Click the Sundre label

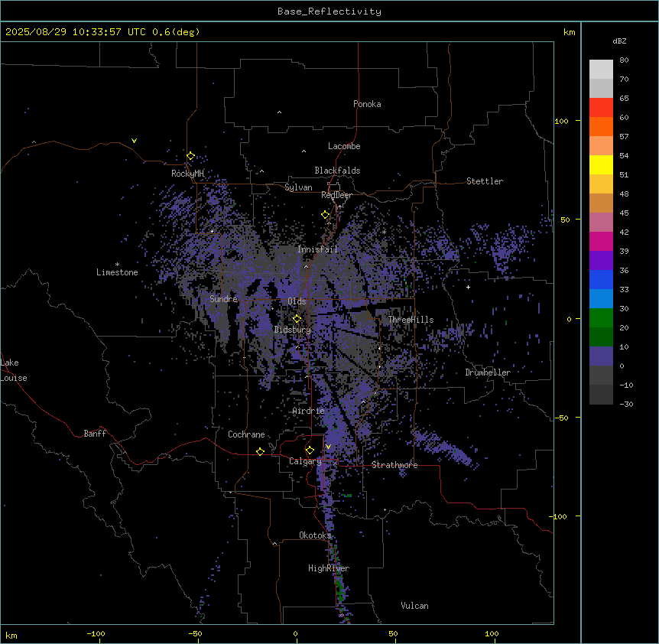pos(223,299)
